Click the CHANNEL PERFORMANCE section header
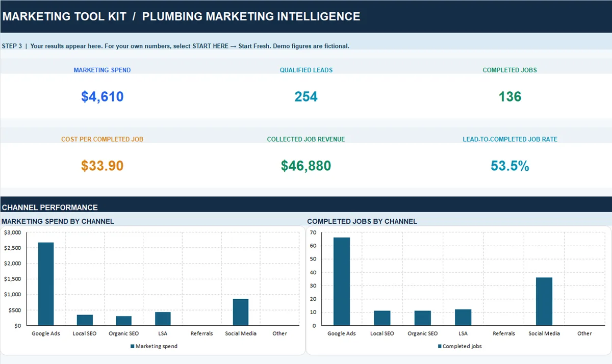The width and height of the screenshot is (612, 364). pyautogui.click(x=49, y=207)
